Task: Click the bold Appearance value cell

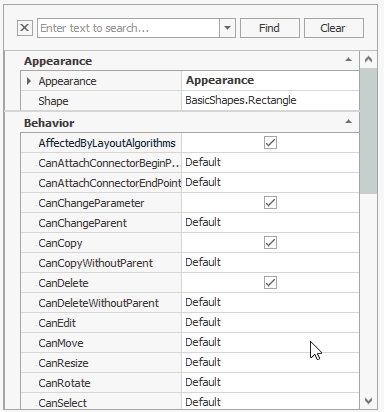Action: click(270, 80)
